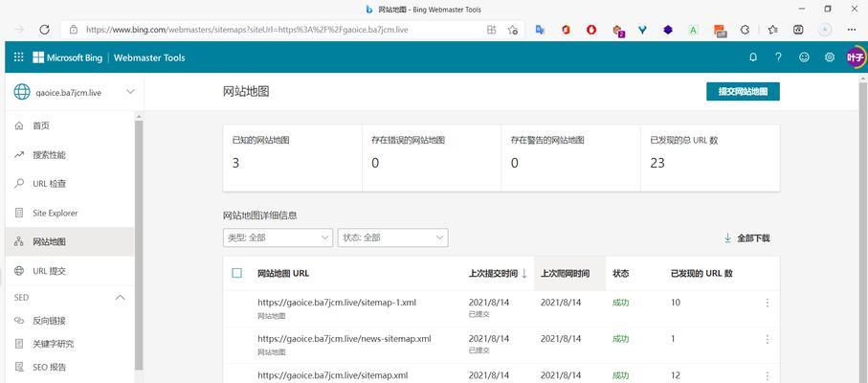
Task: Open the translate extension icon
Action: pyautogui.click(x=540, y=30)
